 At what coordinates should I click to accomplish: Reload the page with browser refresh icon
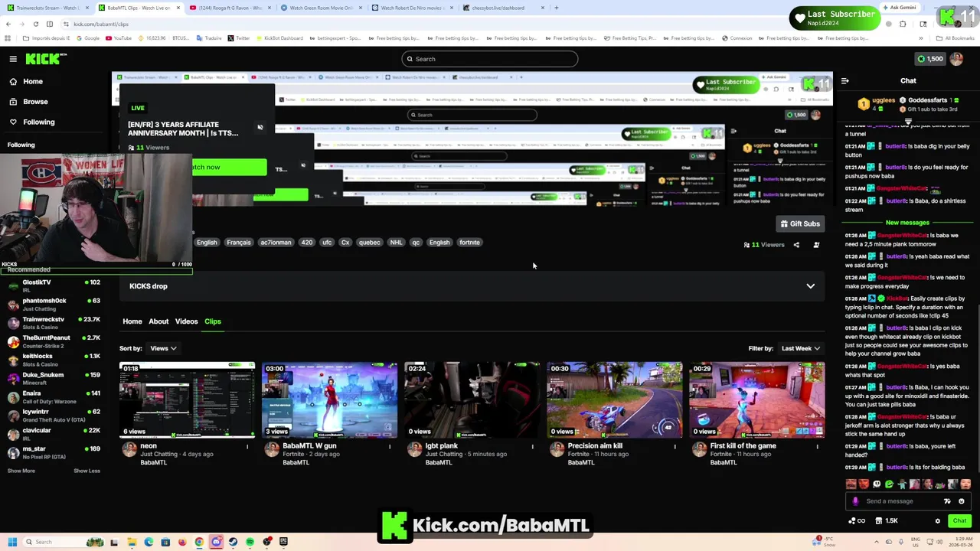click(x=35, y=24)
